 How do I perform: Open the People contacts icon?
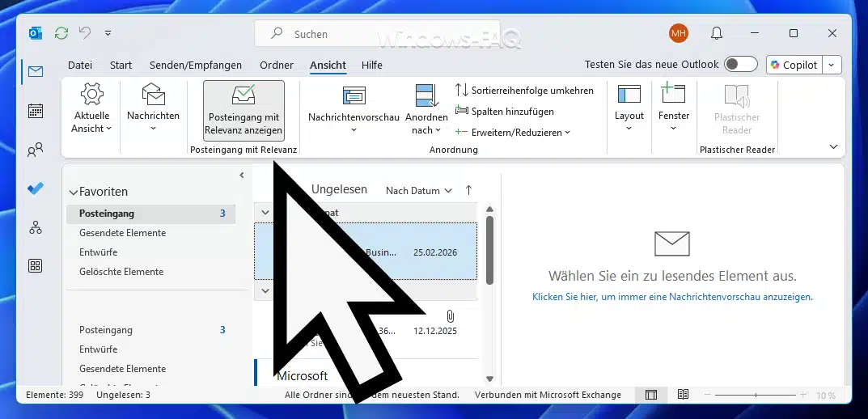click(35, 150)
